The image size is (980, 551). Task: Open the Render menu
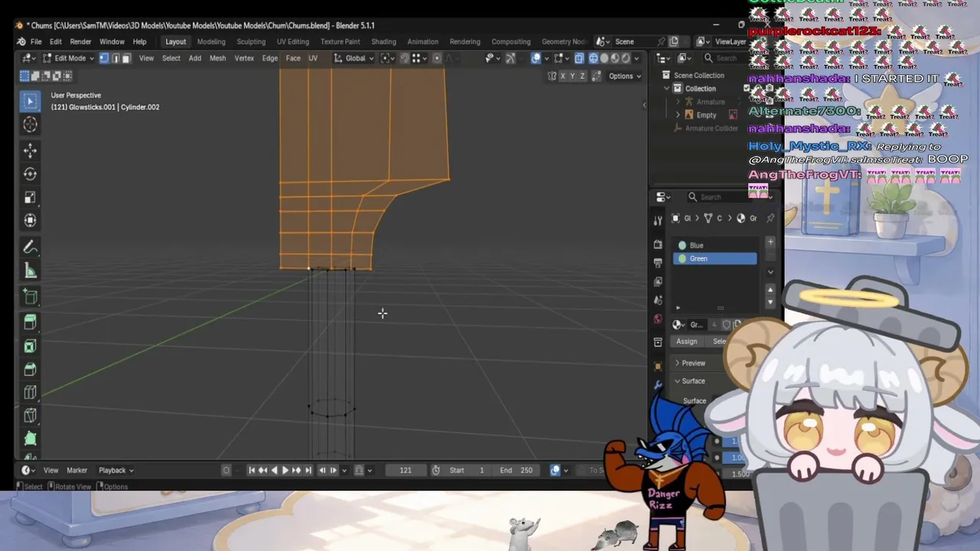click(80, 41)
